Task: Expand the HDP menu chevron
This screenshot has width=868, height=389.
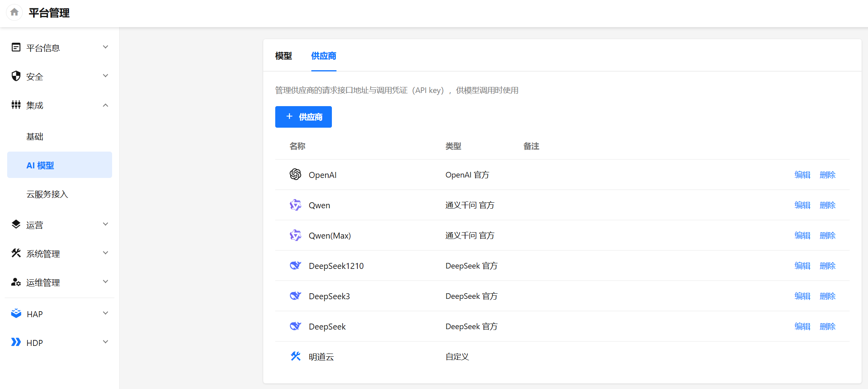Action: [105, 342]
